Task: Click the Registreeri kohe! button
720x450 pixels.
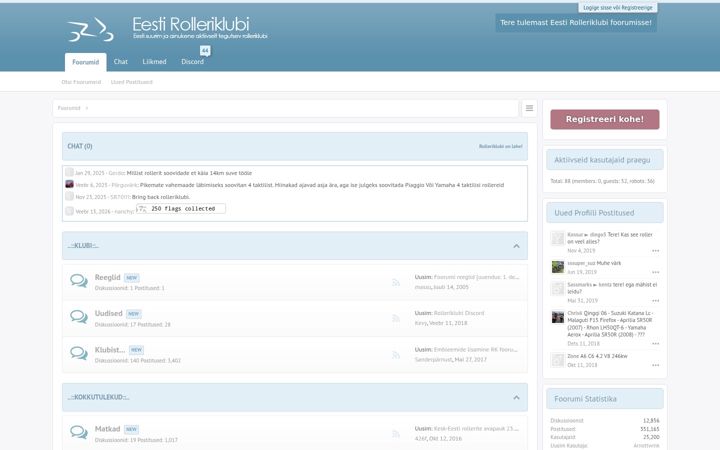Action: coord(605,119)
